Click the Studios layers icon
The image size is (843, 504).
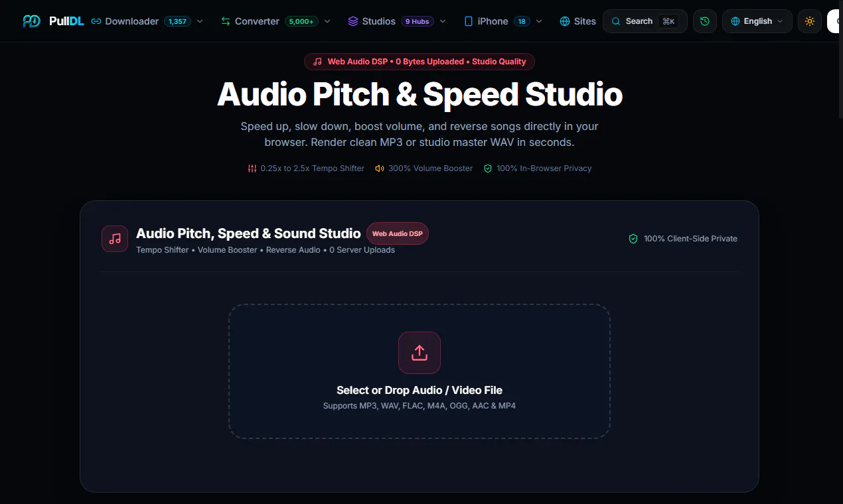coord(353,21)
